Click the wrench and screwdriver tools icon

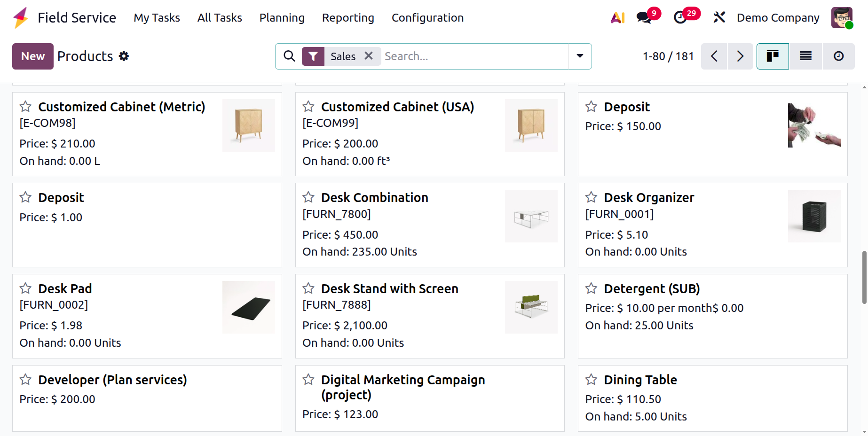719,18
